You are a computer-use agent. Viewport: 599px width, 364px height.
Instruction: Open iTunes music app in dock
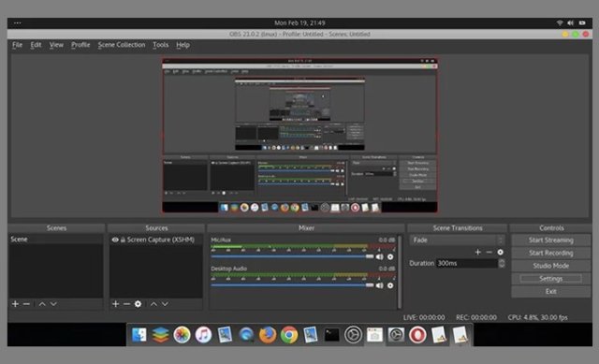pyautogui.click(x=203, y=335)
